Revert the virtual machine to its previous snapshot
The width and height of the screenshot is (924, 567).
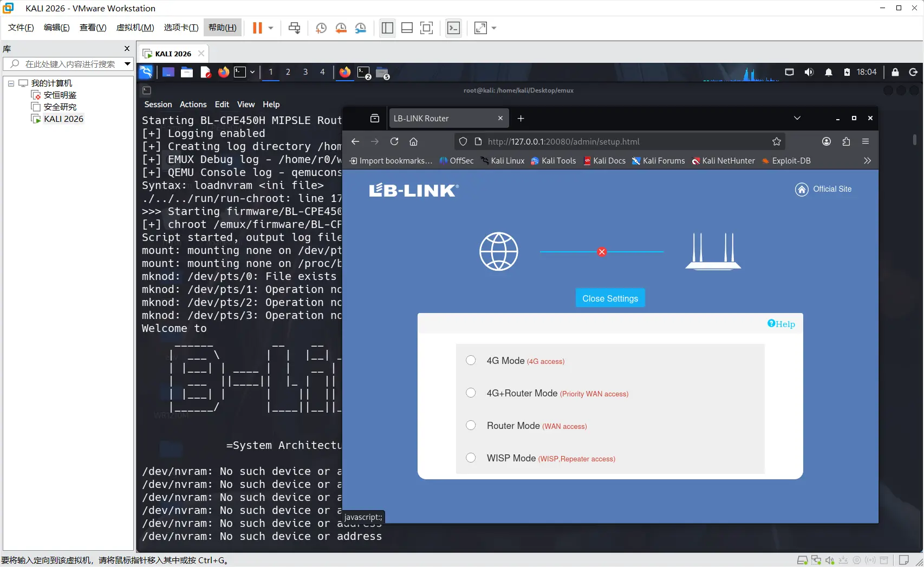pyautogui.click(x=341, y=28)
